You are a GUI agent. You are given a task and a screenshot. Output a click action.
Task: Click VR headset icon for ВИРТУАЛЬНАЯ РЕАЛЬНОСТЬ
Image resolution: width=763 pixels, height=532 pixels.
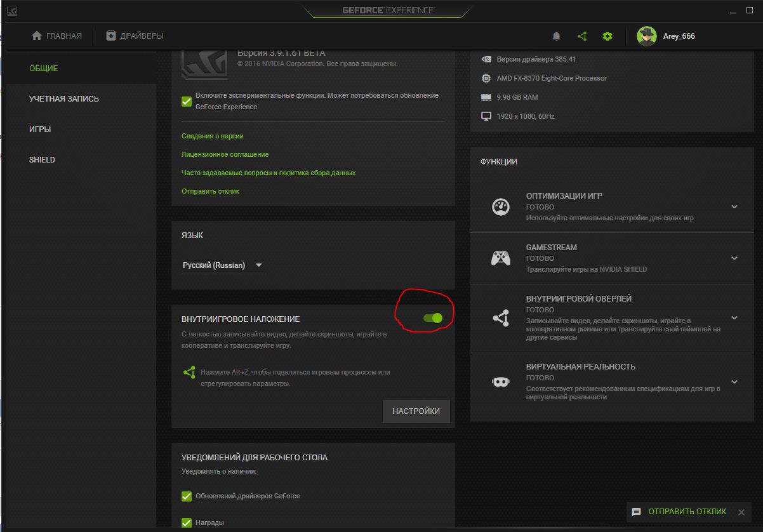coord(501,382)
